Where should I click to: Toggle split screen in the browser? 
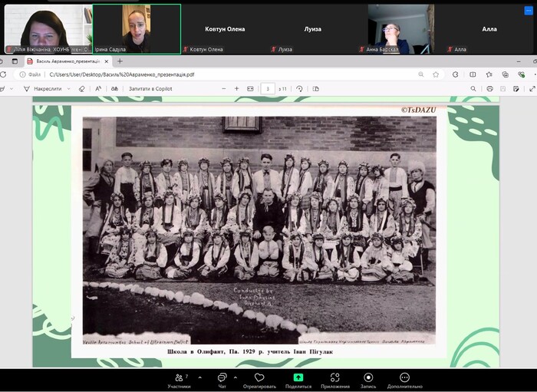point(473,74)
